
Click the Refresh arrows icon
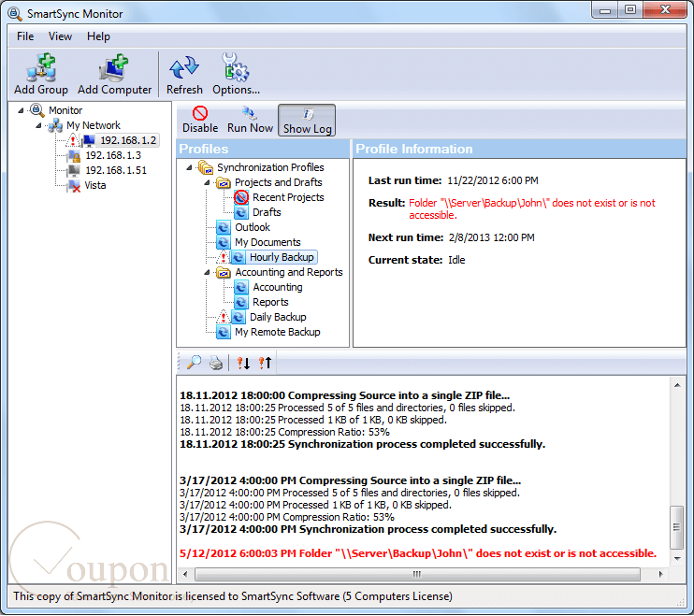tap(184, 67)
